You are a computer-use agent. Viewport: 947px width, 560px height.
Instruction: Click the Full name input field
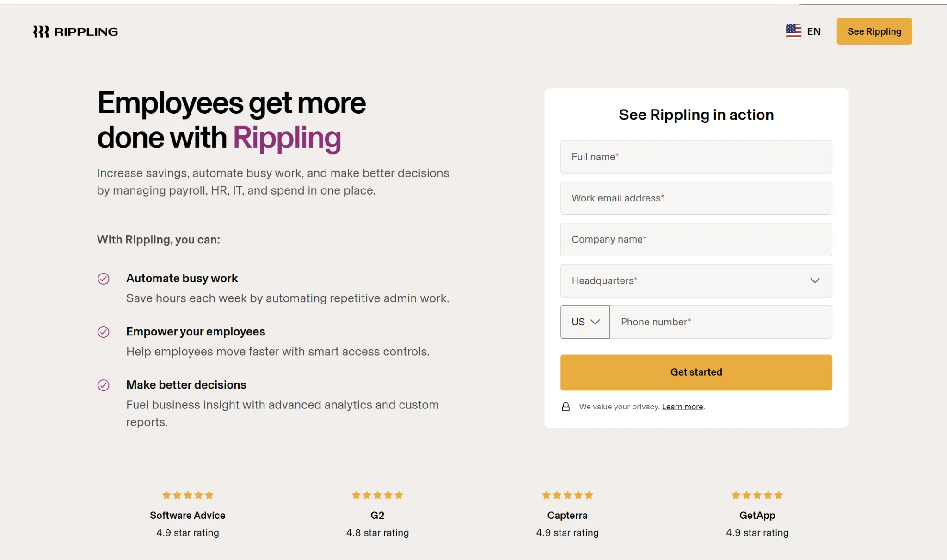[695, 157]
